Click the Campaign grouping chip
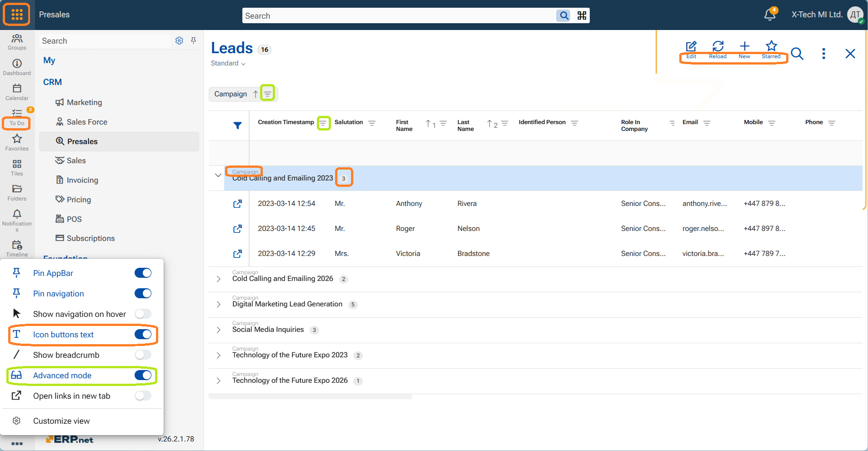Viewport: 868px width, 451px height. [231, 94]
